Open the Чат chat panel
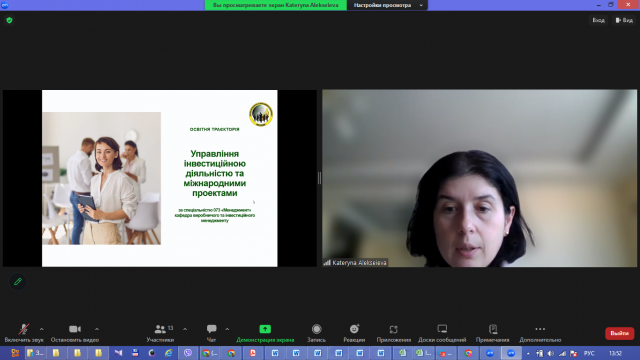 (211, 333)
